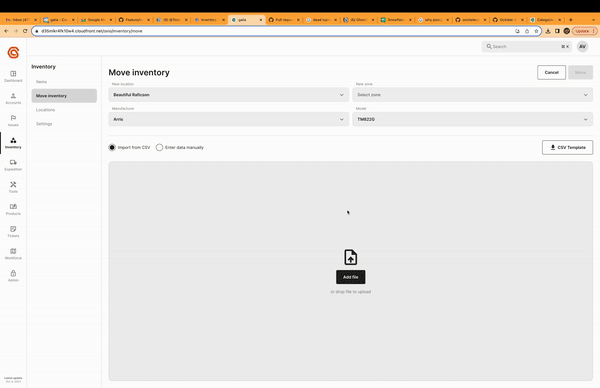The height and width of the screenshot is (388, 600).
Task: Focus the Search field at the top
Action: [x=527, y=46]
